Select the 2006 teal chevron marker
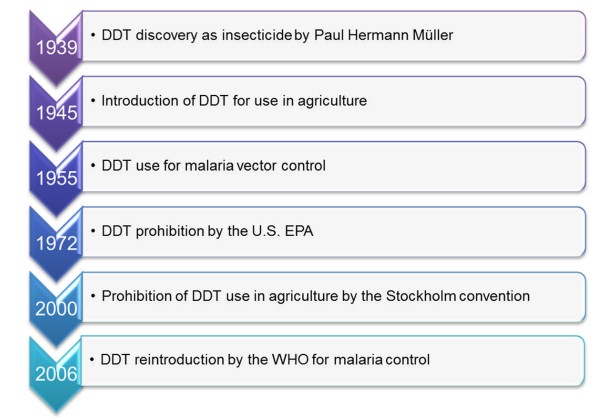 tap(56, 374)
